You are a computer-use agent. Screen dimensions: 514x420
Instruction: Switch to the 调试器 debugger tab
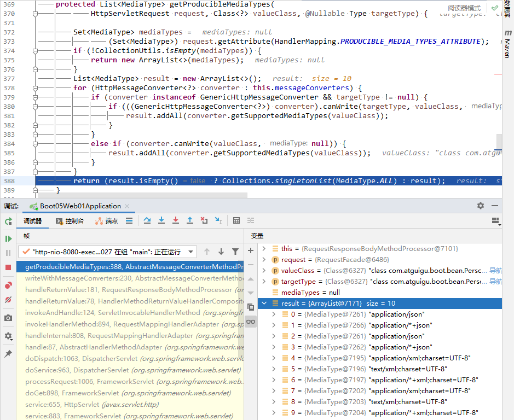click(x=32, y=221)
